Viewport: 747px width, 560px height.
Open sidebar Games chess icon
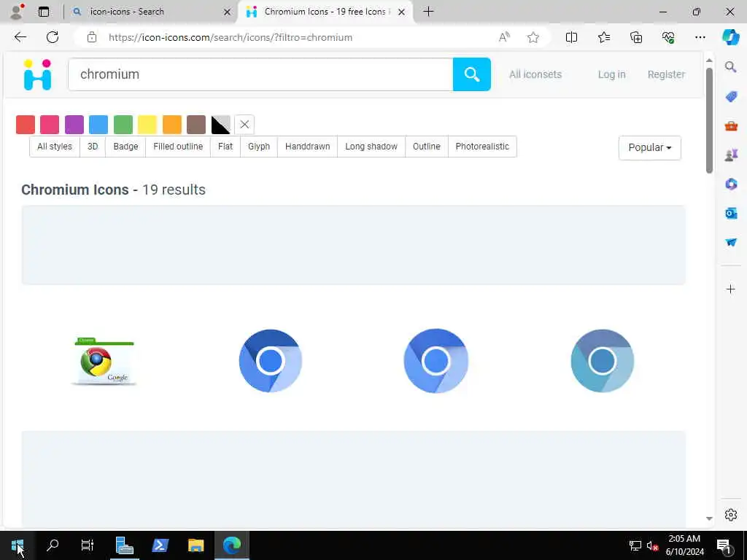[x=731, y=155]
